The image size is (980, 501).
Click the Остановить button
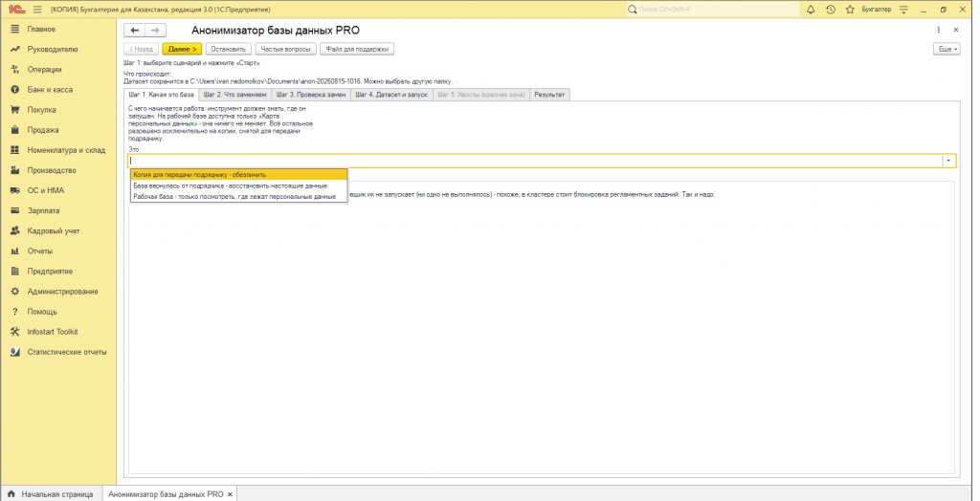point(229,49)
